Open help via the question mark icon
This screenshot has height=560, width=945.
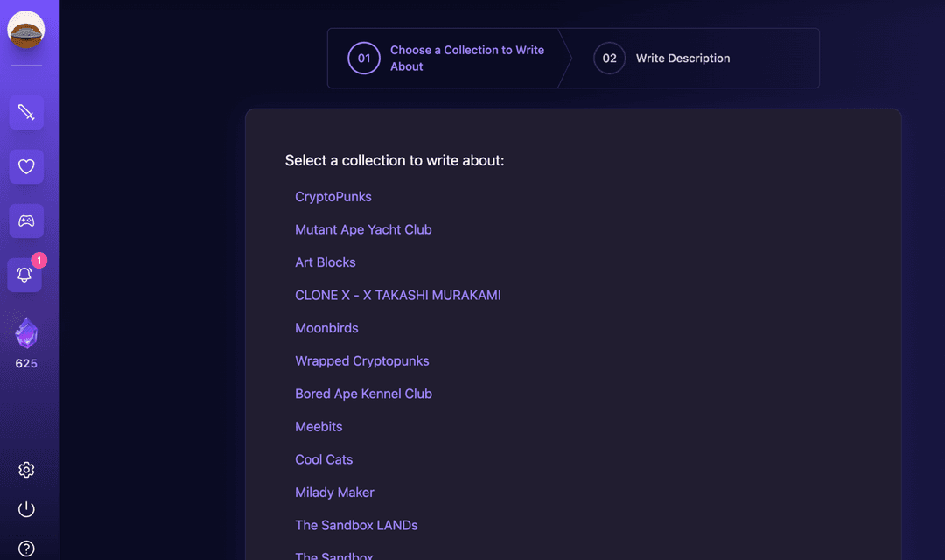(x=26, y=549)
